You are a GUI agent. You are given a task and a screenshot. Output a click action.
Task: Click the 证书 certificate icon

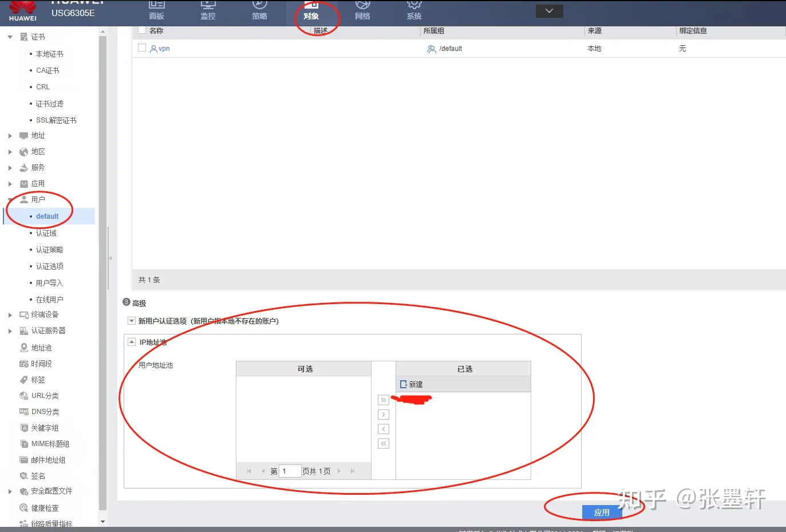click(24, 37)
